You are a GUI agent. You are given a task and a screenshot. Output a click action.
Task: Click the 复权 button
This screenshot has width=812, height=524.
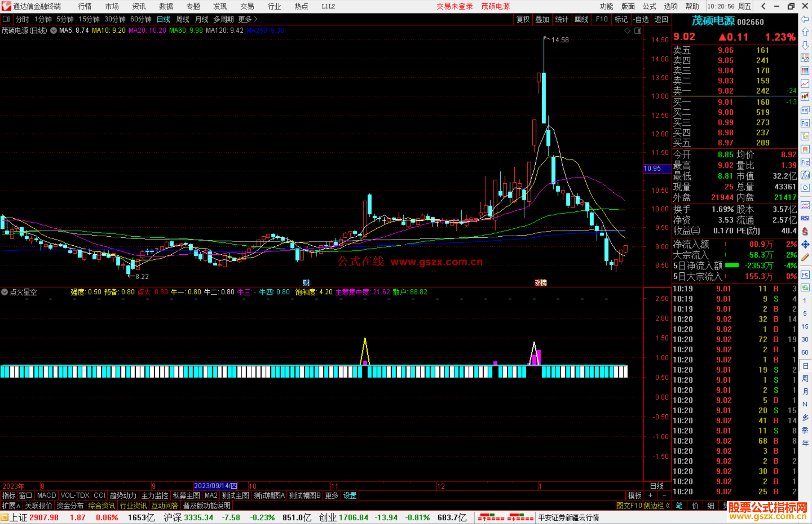[x=523, y=19]
